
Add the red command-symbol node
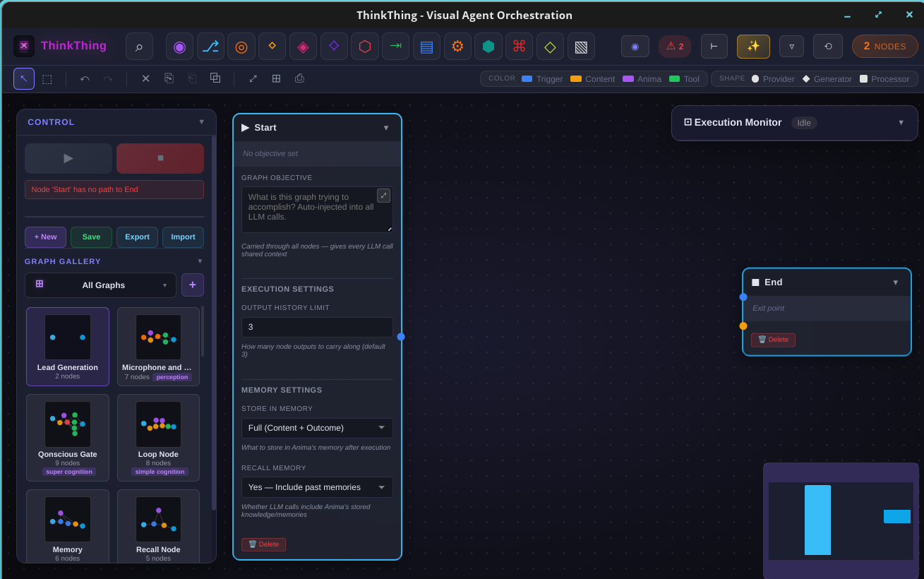[x=519, y=47]
